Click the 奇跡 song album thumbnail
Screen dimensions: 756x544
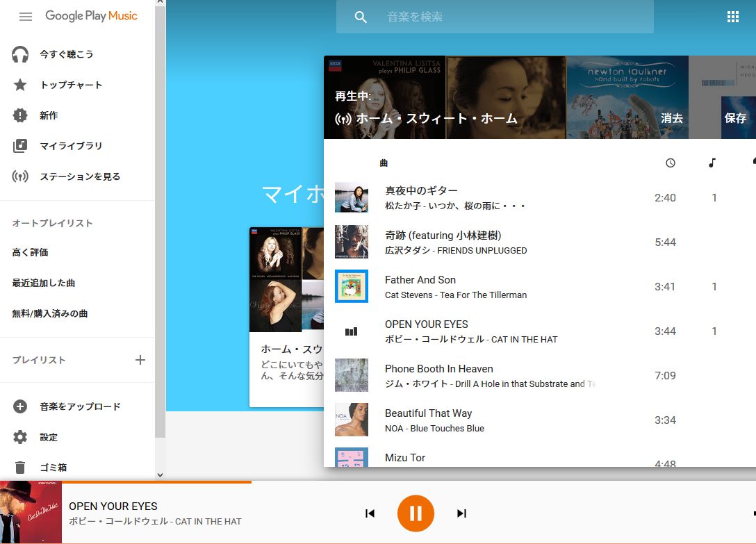pos(352,242)
